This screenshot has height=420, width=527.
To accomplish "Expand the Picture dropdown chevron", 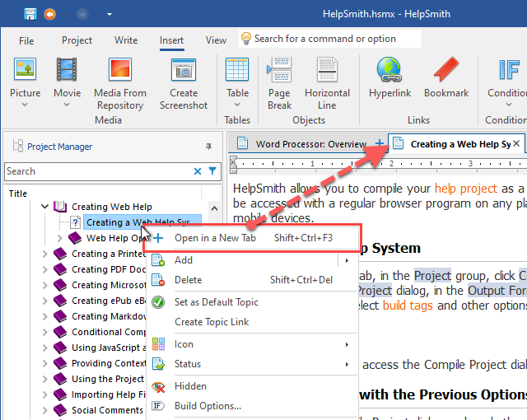I will point(25,105).
